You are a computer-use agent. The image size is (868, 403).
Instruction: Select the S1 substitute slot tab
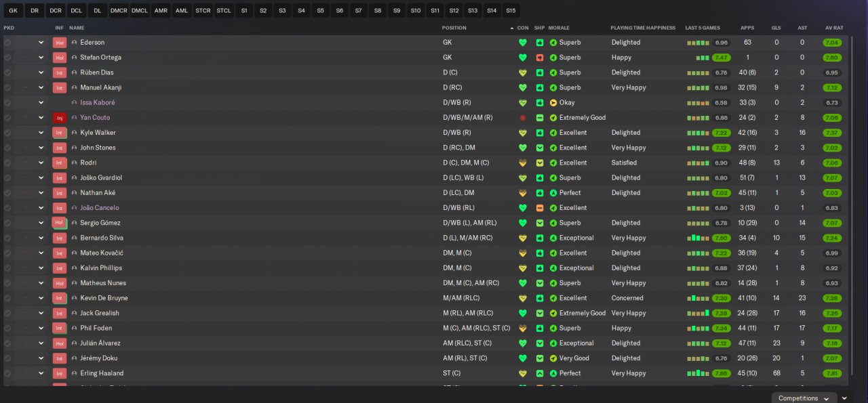[x=244, y=11]
